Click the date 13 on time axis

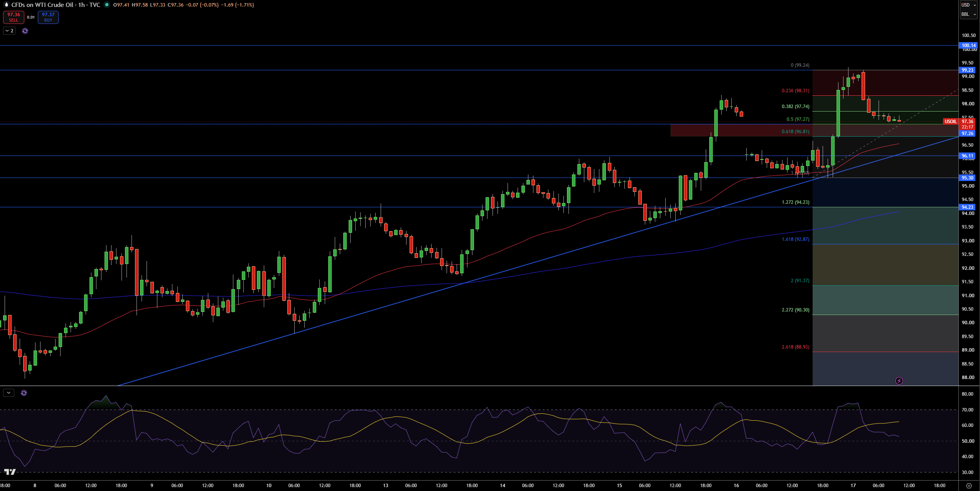[385, 486]
